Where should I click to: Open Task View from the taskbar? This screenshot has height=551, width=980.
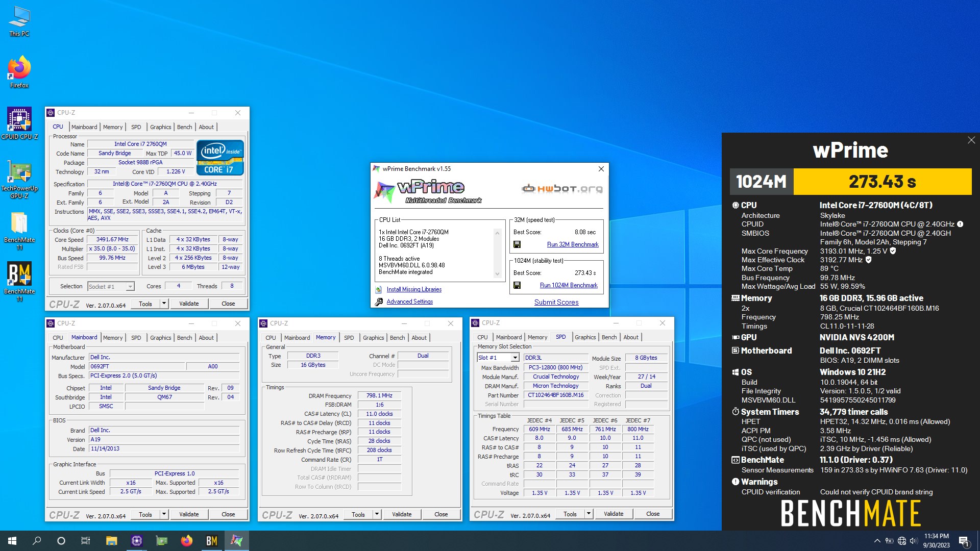coord(86,541)
